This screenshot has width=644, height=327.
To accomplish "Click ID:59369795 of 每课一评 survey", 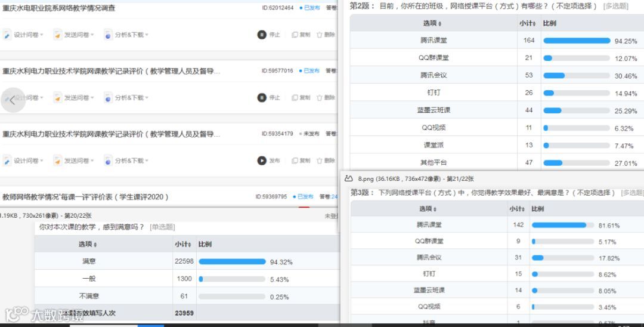I will (x=271, y=196).
